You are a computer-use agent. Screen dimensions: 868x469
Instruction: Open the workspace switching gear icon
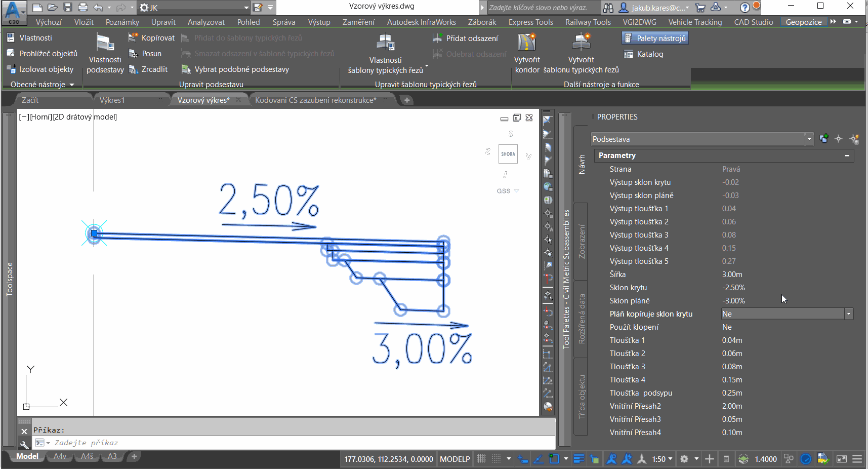click(684, 459)
